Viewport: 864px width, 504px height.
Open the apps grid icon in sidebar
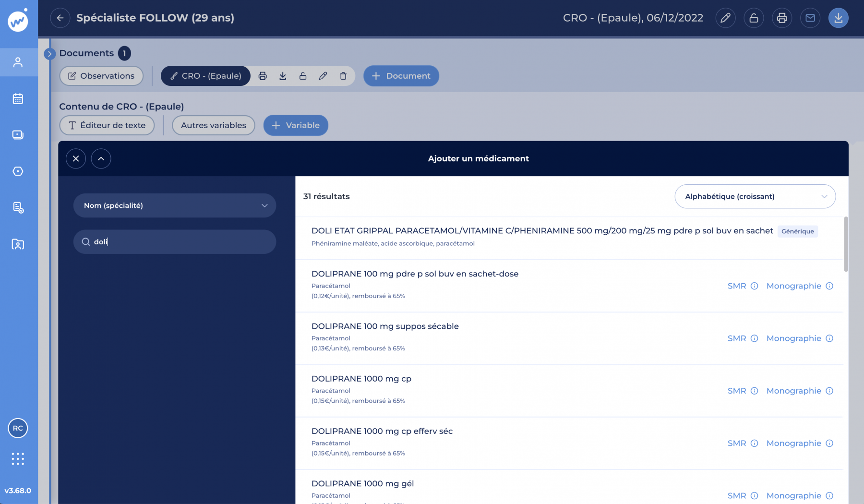point(18,459)
